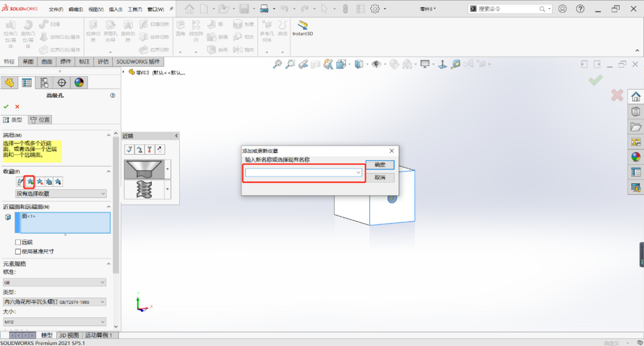Enable the 远端 checkbox
Screen dimensions: 644x346
pyautogui.click(x=18, y=242)
